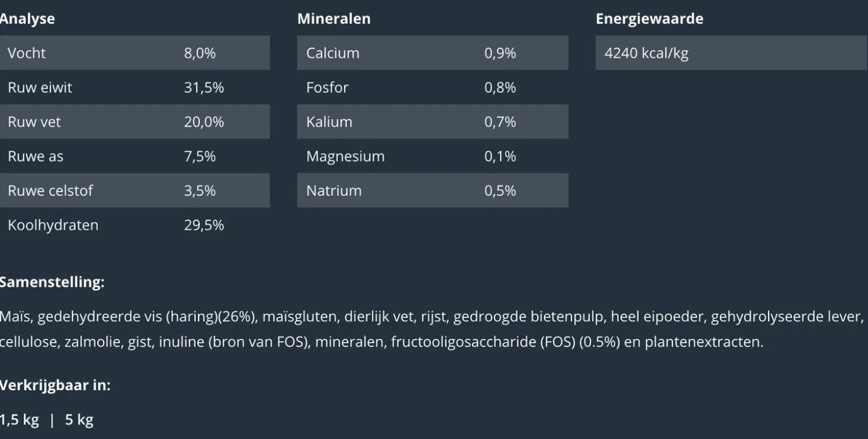868x439 pixels.
Task: Click the Natrium 0,5% value
Action: tap(500, 191)
